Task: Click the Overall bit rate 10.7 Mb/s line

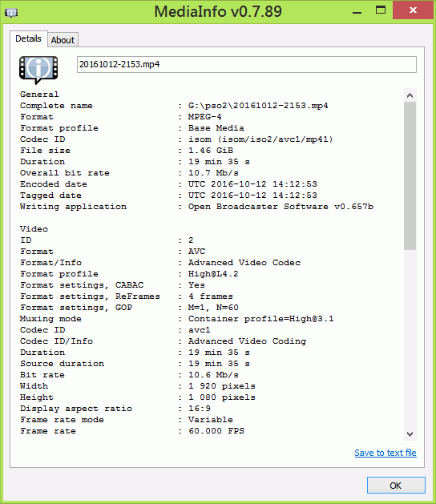Action: point(129,172)
